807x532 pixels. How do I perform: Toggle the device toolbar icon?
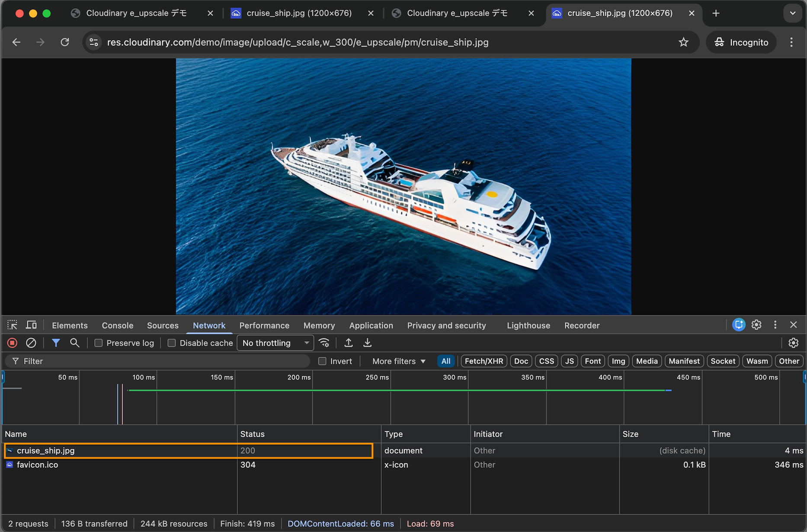(32, 325)
